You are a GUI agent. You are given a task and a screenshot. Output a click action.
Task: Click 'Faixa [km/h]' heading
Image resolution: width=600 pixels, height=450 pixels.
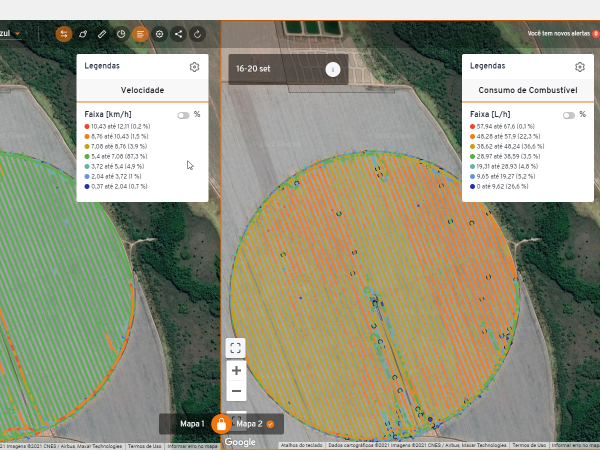pyautogui.click(x=108, y=114)
